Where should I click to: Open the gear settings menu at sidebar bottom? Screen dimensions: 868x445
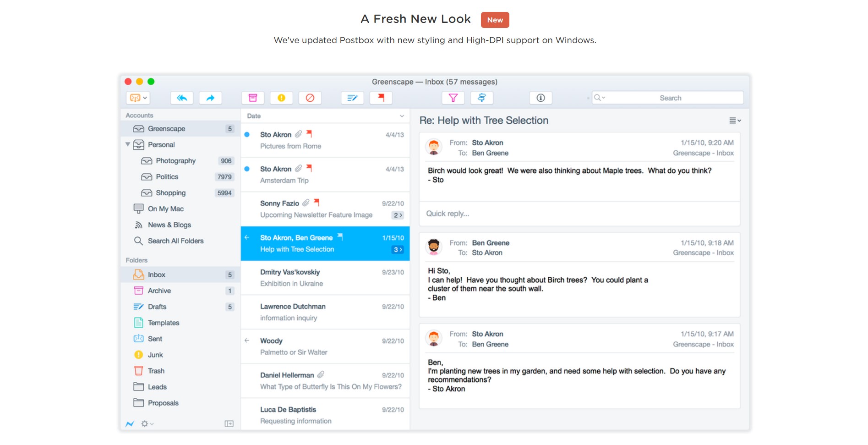[147, 424]
